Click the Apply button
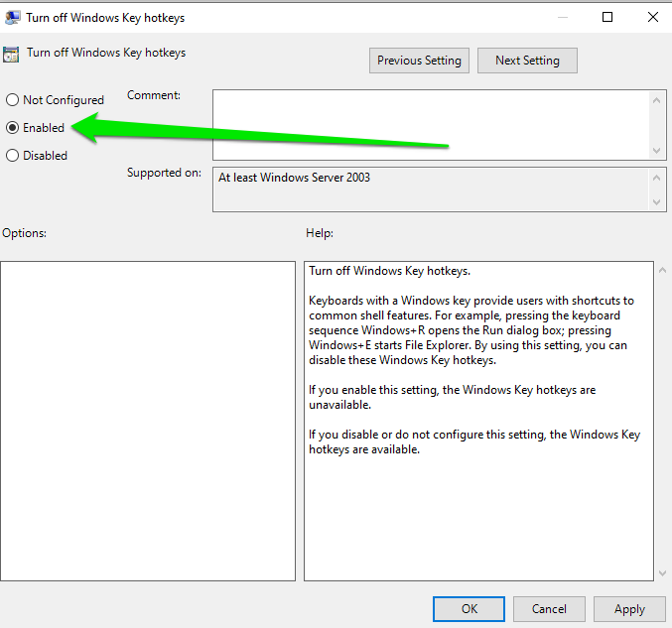The image size is (672, 628). click(x=629, y=609)
